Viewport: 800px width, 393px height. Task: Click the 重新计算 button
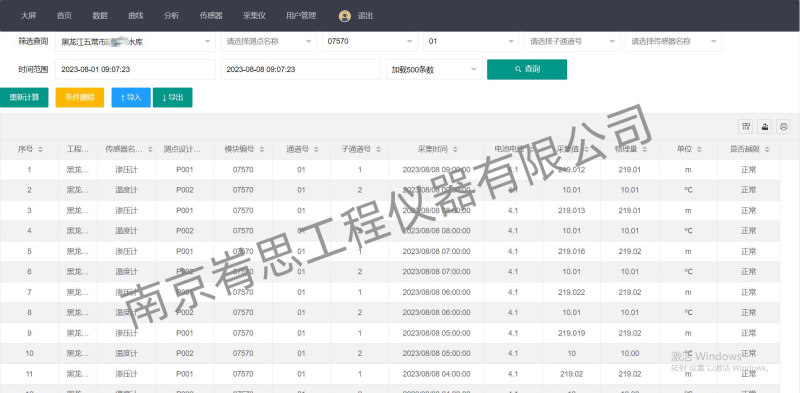tap(24, 97)
